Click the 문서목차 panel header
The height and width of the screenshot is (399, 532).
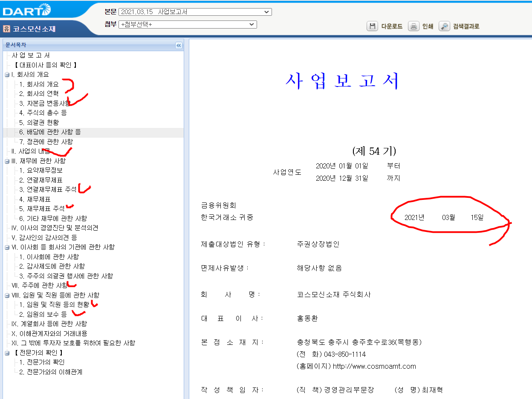93,45
